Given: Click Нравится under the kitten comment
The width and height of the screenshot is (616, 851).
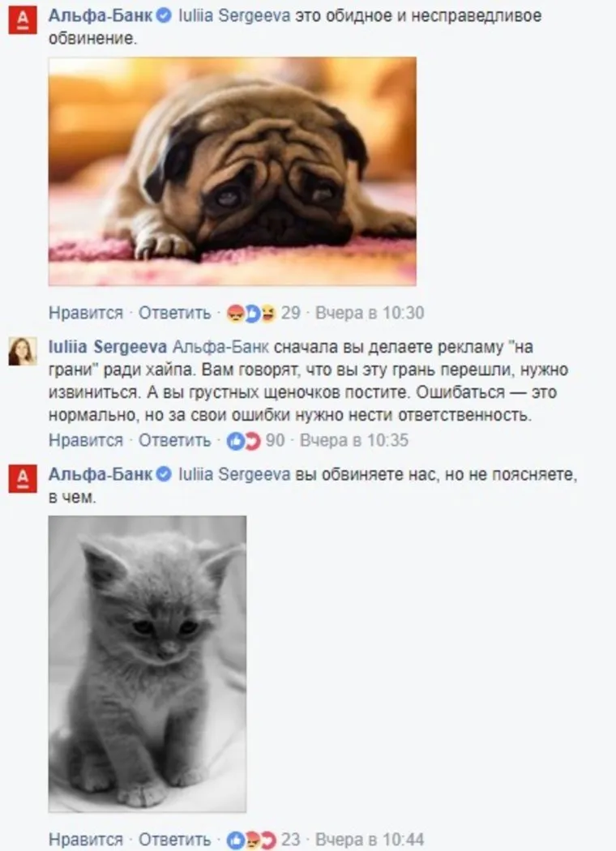Looking at the screenshot, I should (x=86, y=840).
